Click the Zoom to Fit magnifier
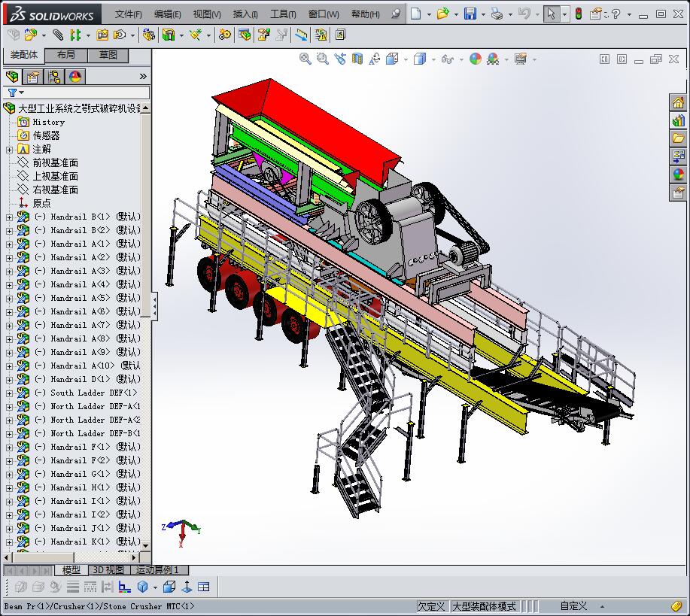This screenshot has height=616, width=690. click(x=305, y=59)
